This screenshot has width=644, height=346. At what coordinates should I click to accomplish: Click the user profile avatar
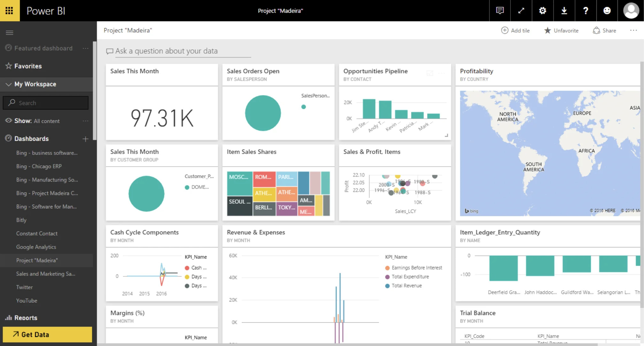click(x=631, y=11)
